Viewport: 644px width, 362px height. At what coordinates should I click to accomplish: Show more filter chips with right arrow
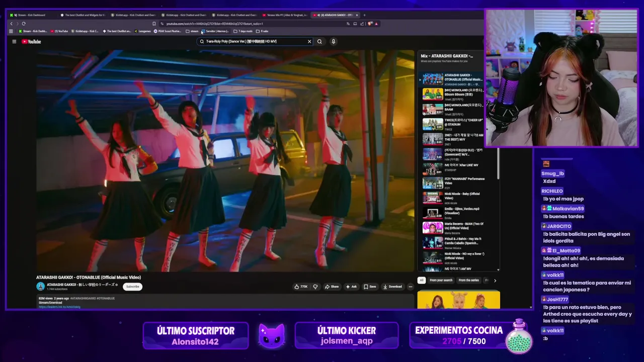coord(495,281)
